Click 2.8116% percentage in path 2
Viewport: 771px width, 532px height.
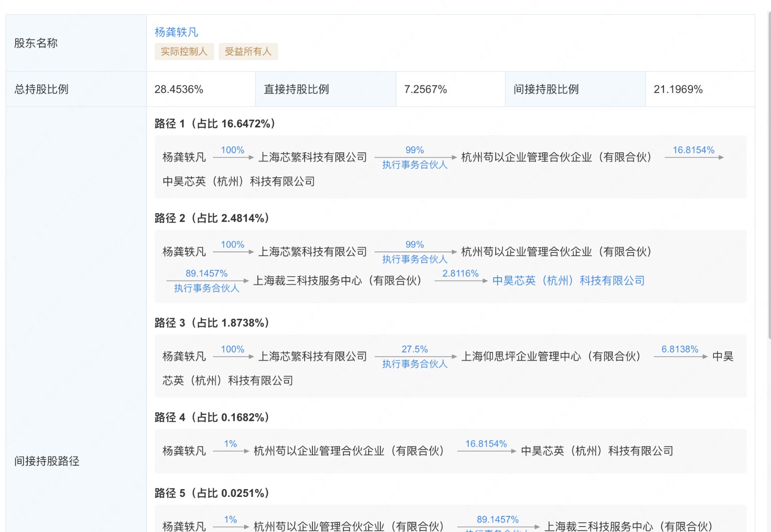(x=460, y=273)
